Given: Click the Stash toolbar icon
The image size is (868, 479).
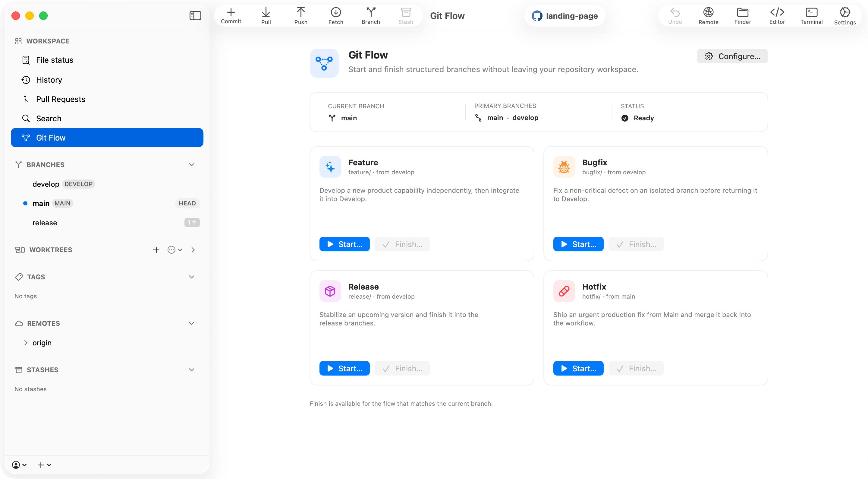Looking at the screenshot, I should [x=406, y=16].
